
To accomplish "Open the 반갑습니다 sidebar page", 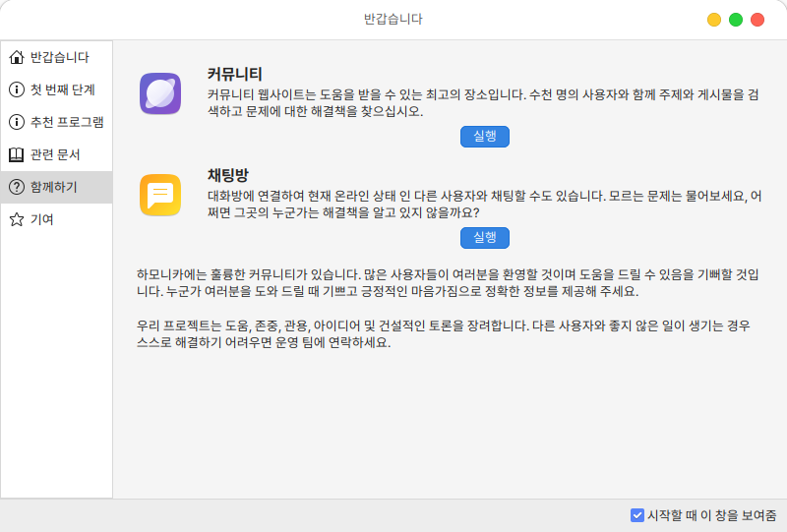I will pyautogui.click(x=56, y=57).
